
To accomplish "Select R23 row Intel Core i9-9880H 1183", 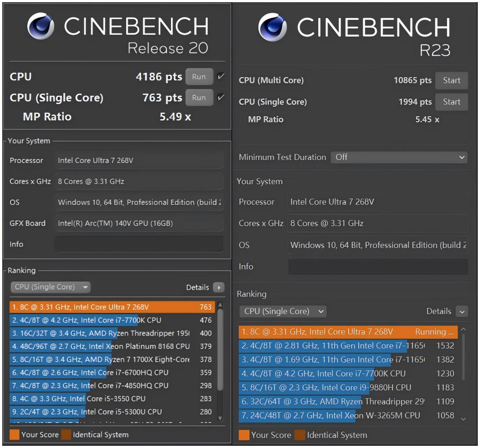I will pyautogui.click(x=348, y=388).
